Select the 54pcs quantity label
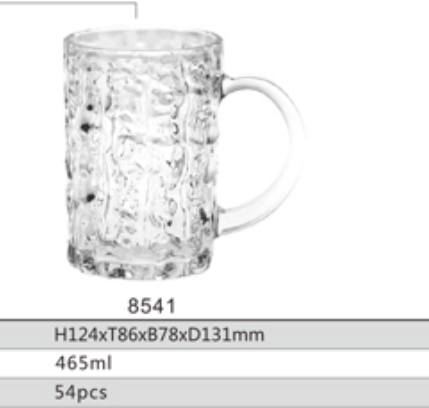 [81, 392]
